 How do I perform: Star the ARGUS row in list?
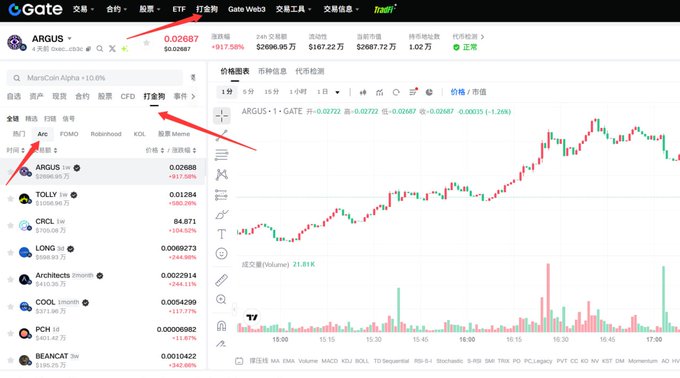[10, 172]
